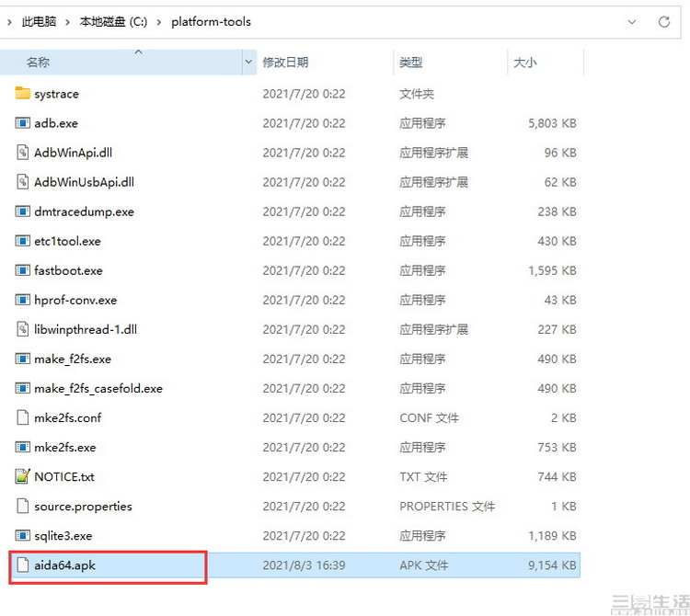
Task: Open the address bar history dropdown
Action: (x=631, y=21)
